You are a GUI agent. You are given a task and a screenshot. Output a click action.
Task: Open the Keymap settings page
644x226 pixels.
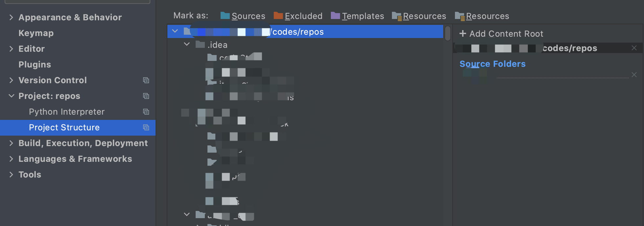[36, 33]
